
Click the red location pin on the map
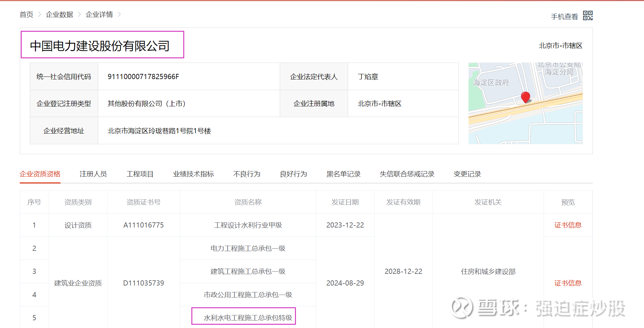(525, 97)
